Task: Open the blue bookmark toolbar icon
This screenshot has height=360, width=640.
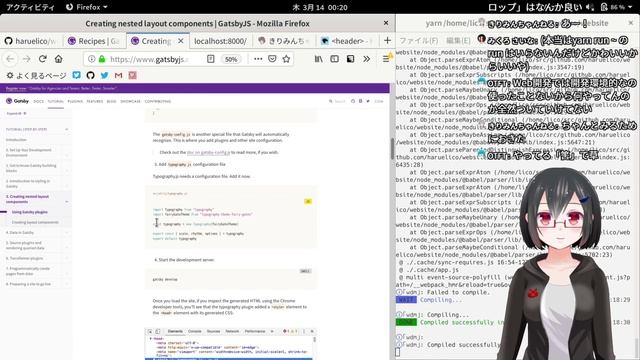Action: 76,75
